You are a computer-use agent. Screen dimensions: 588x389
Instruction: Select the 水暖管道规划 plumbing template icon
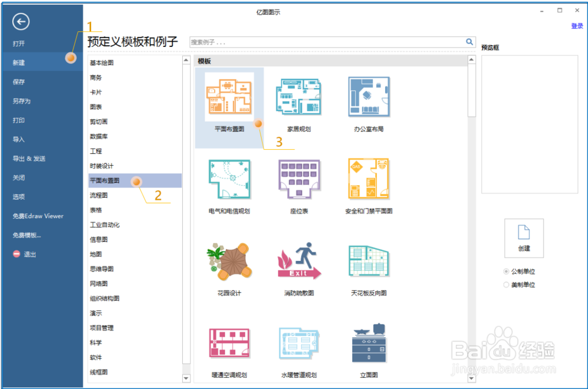click(x=299, y=343)
